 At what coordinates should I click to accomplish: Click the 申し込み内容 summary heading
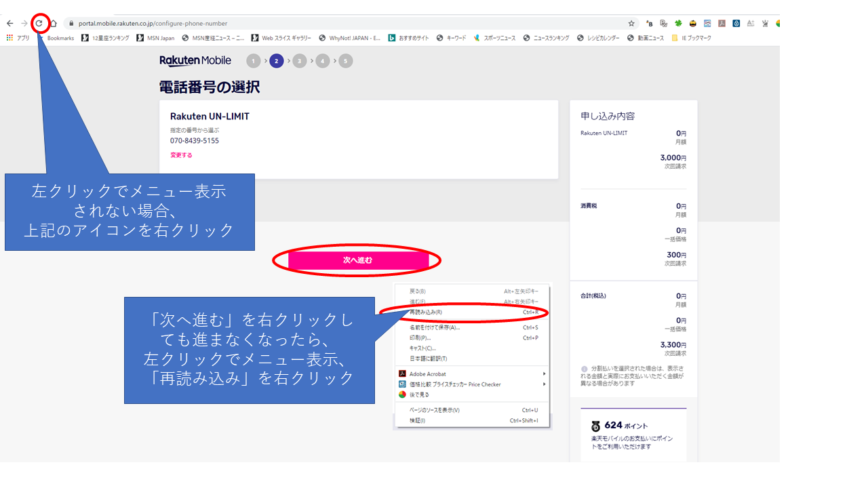click(608, 117)
